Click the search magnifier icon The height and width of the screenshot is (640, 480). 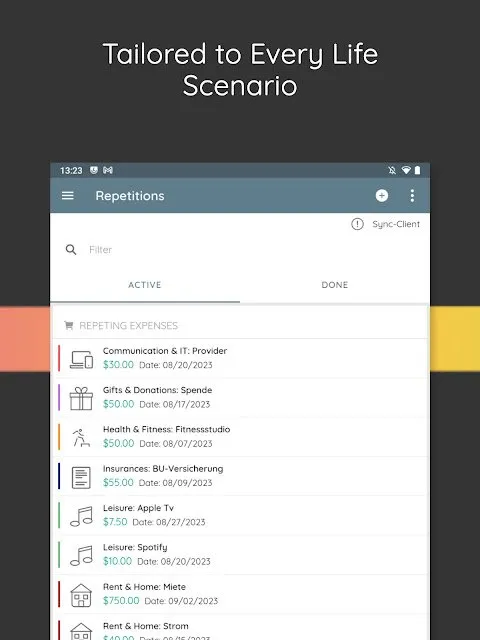(x=71, y=250)
